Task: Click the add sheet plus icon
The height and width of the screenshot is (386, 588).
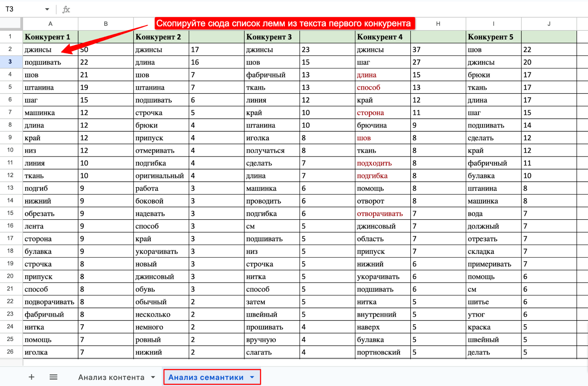Action: click(32, 377)
